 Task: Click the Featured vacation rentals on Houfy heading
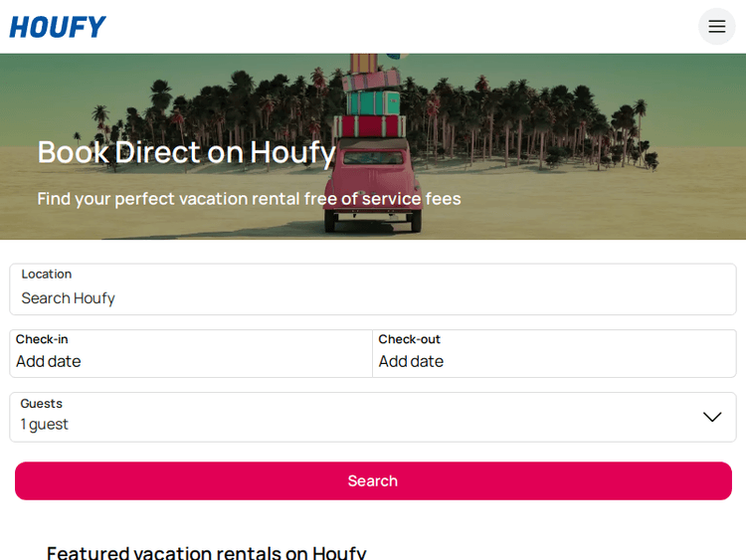(207, 552)
